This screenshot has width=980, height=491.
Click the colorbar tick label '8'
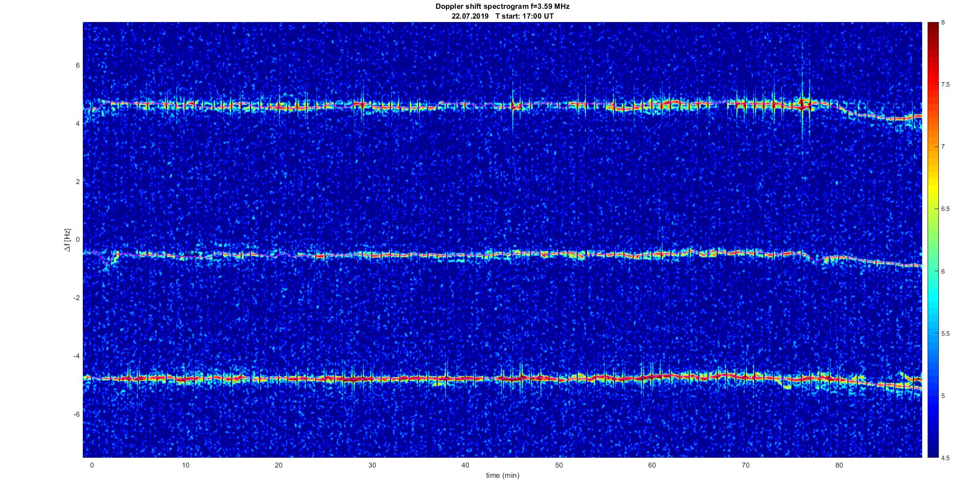[943, 23]
